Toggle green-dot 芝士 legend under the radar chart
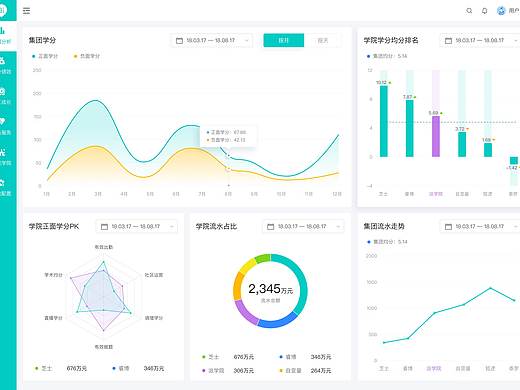This screenshot has height=390, width=520. click(44, 369)
